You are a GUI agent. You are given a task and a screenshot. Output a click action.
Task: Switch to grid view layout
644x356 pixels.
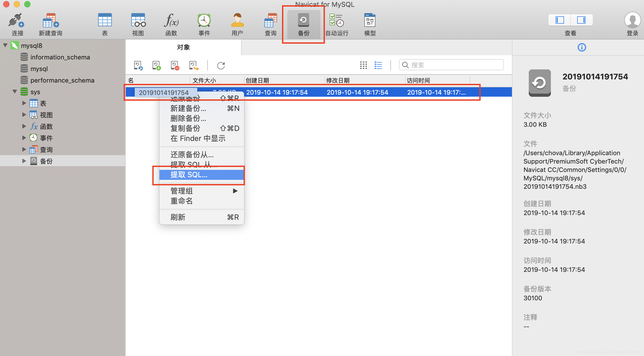(363, 65)
